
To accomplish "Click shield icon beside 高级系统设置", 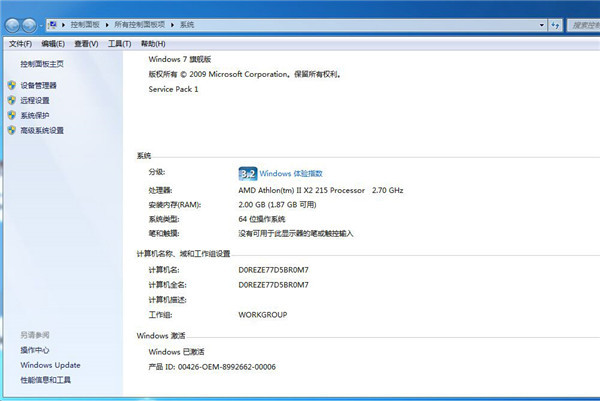I will click(x=12, y=130).
